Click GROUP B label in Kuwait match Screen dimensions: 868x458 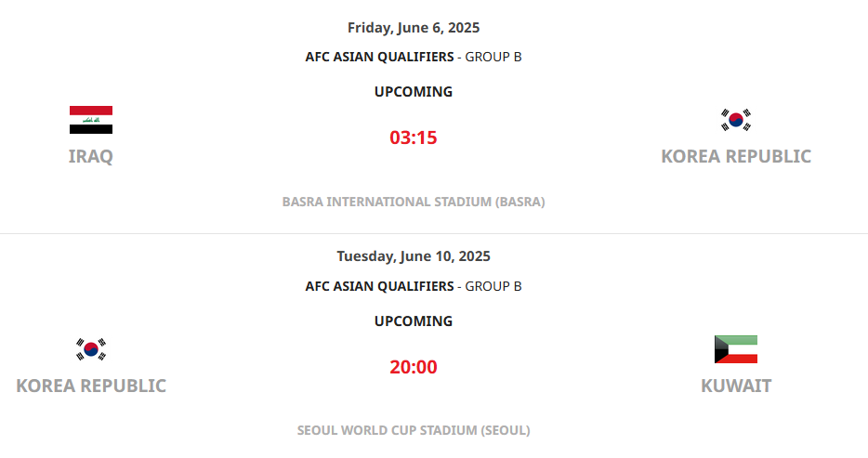pyautogui.click(x=493, y=286)
